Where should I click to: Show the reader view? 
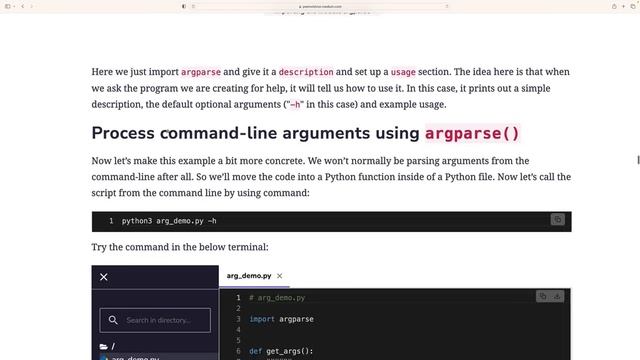[193, 6]
